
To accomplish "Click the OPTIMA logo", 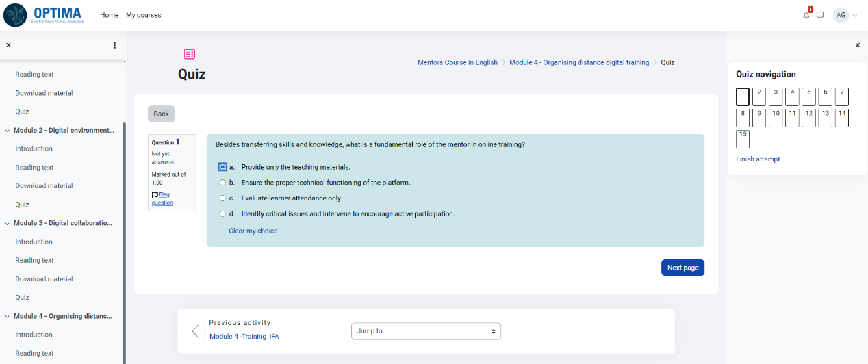I will 43,14.
